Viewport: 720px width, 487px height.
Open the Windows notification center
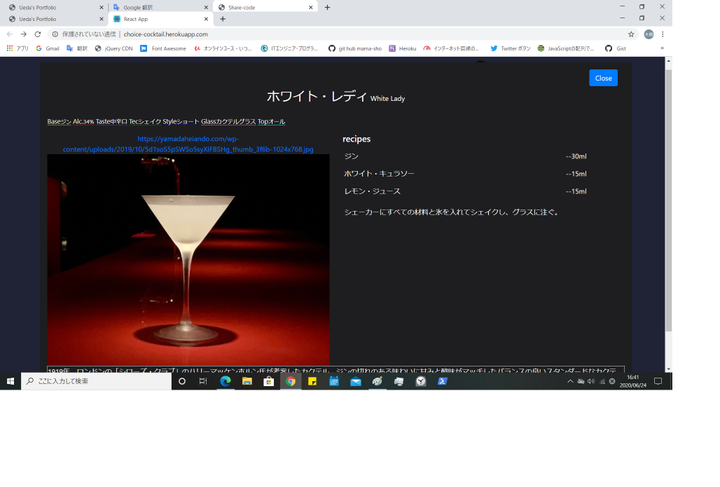point(658,381)
